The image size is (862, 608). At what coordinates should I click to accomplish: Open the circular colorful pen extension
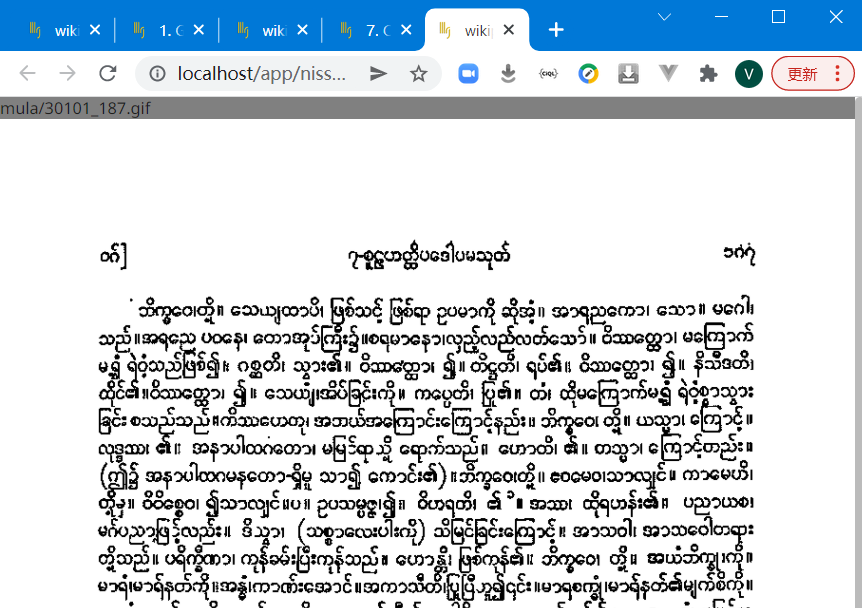click(x=588, y=74)
